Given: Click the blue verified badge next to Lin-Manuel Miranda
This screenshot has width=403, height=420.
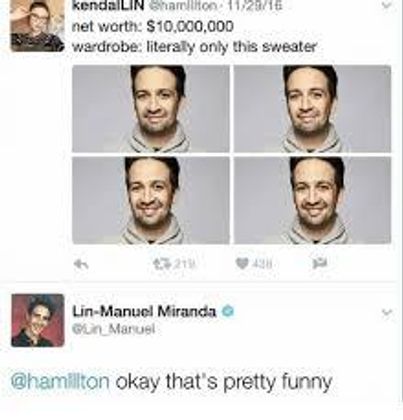Looking at the screenshot, I should pyautogui.click(x=228, y=311).
